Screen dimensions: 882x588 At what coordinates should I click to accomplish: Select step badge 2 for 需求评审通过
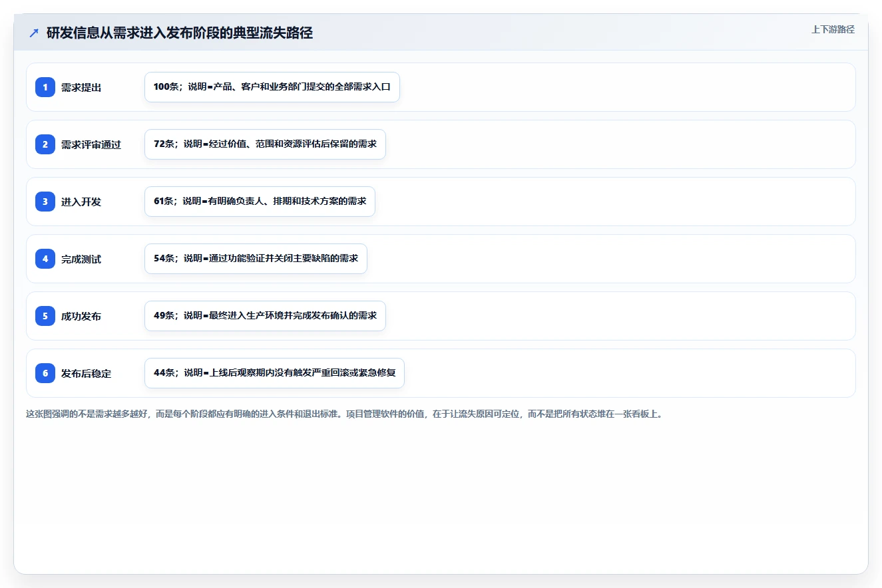tap(45, 144)
